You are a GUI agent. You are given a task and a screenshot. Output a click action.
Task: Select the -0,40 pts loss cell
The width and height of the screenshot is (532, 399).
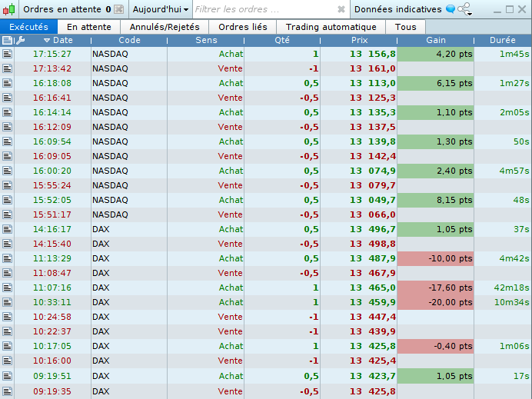pyautogui.click(x=435, y=346)
